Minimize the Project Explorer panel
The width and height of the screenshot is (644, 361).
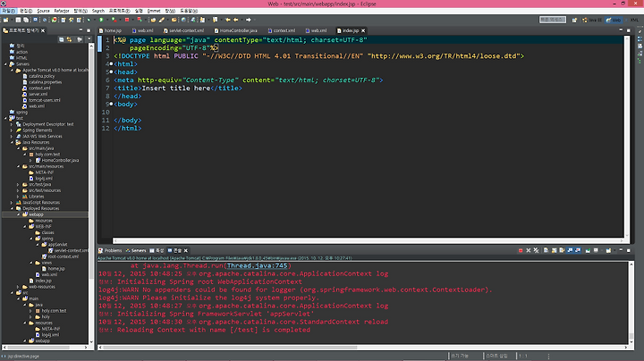coord(80,30)
